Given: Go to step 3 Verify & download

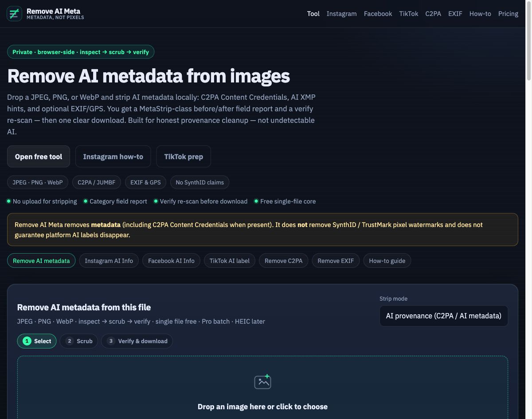Looking at the screenshot, I should (137, 341).
